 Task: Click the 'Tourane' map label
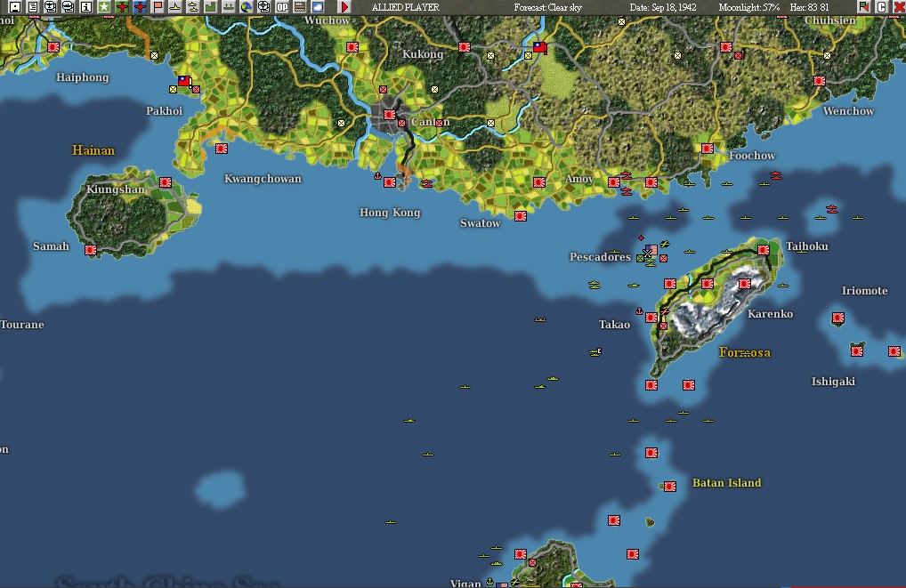click(22, 325)
